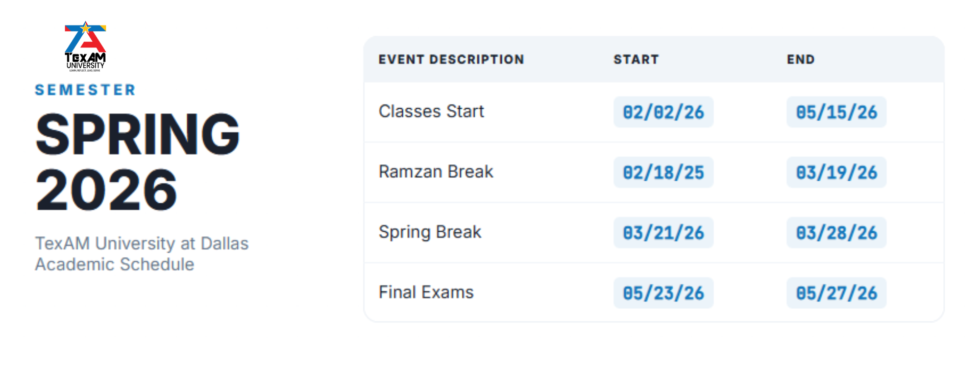Select Final Exams end date 05/27/26
The width and height of the screenshot is (980, 365).
click(836, 293)
